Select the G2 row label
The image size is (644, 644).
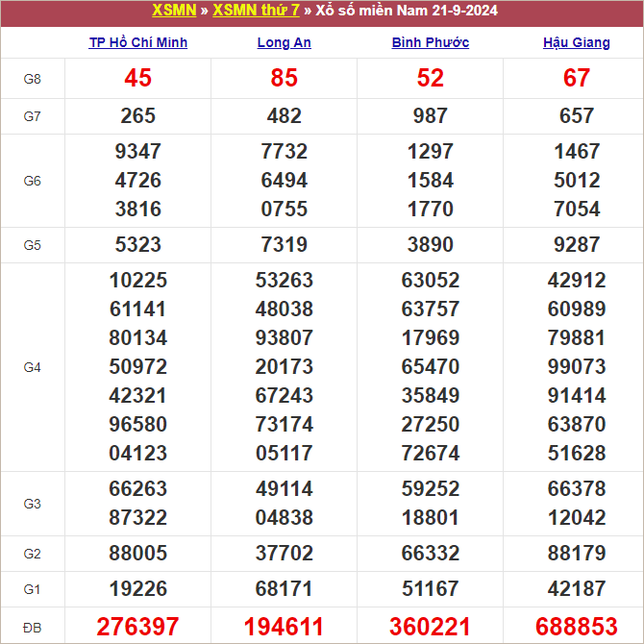coord(32,554)
